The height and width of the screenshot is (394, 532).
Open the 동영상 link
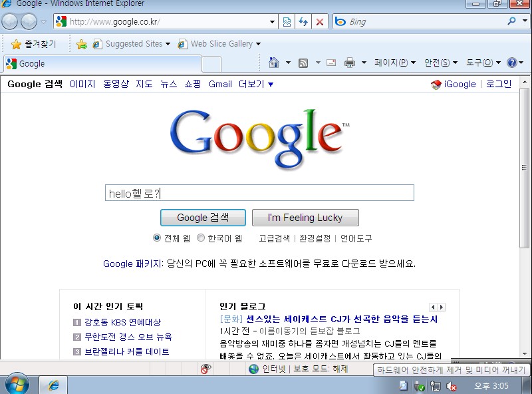[x=116, y=84]
